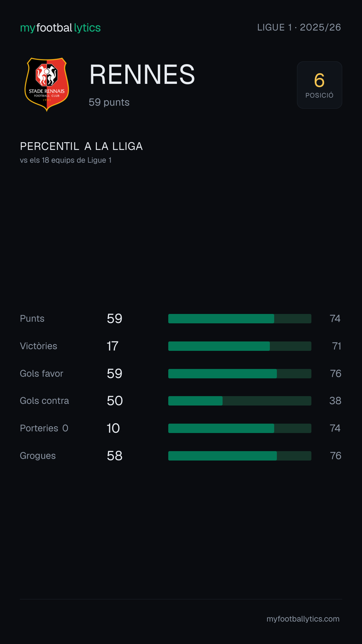
Task: Click the Grogues value 58
Action: point(115,456)
